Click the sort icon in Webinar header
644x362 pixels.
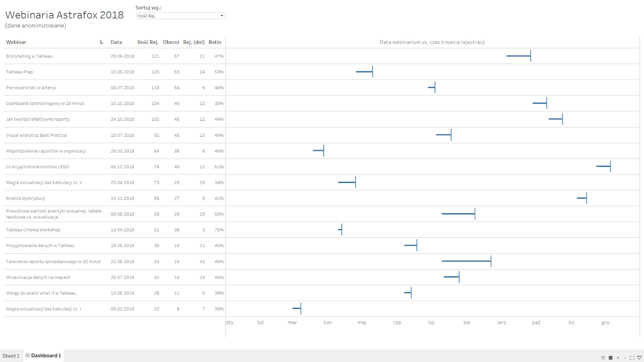(x=101, y=42)
